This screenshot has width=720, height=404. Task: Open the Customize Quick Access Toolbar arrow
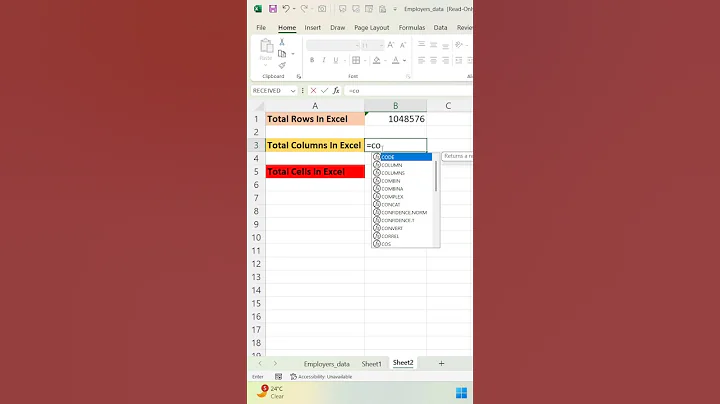[394, 9]
